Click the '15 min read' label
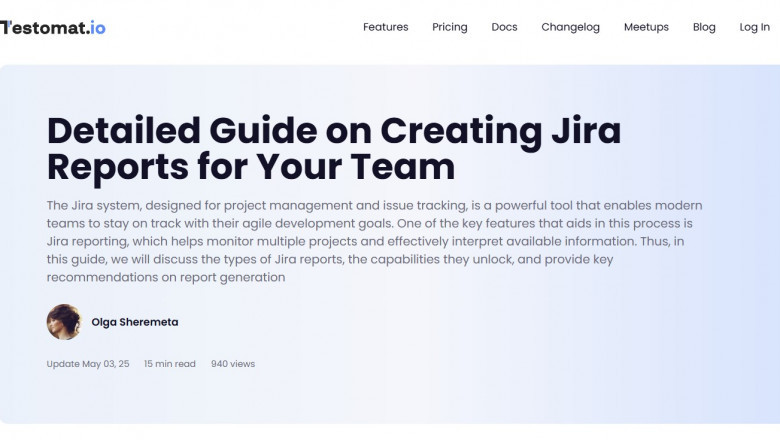Image resolution: width=780 pixels, height=440 pixels. coord(170,364)
